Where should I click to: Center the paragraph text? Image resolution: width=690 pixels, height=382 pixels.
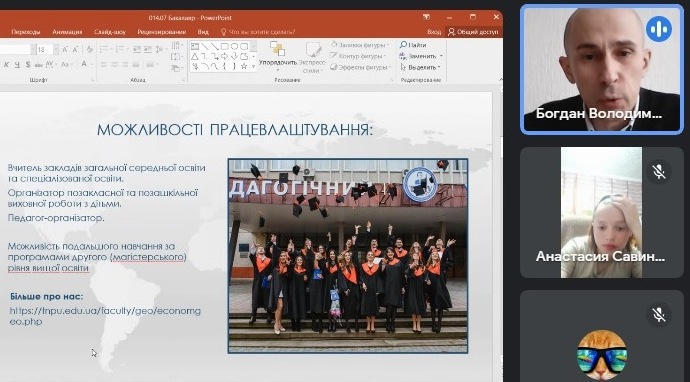point(114,65)
